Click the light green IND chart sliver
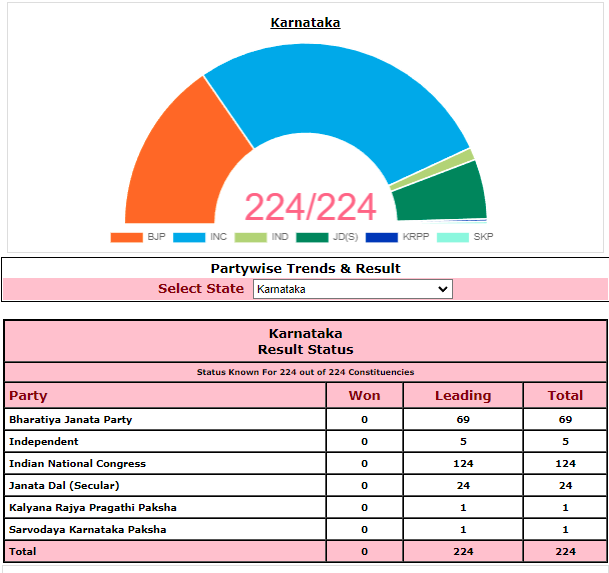Image resolution: width=609 pixels, height=573 pixels. pos(435,170)
